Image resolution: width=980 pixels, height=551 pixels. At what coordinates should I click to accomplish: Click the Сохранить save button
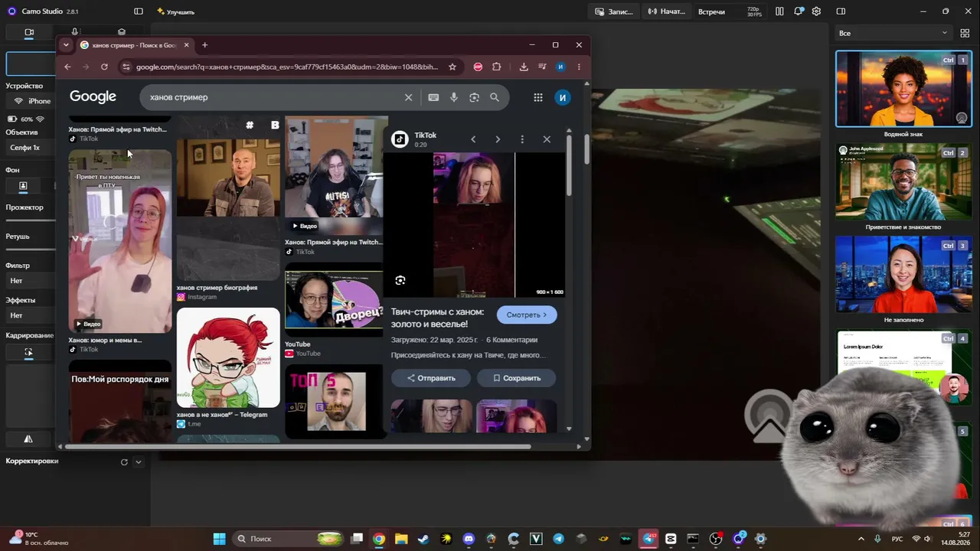coord(517,378)
